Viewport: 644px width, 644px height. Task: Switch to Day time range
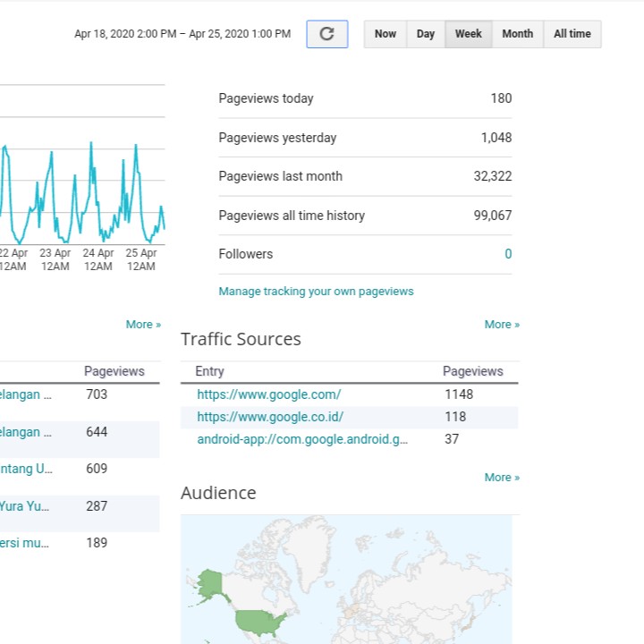(x=426, y=34)
